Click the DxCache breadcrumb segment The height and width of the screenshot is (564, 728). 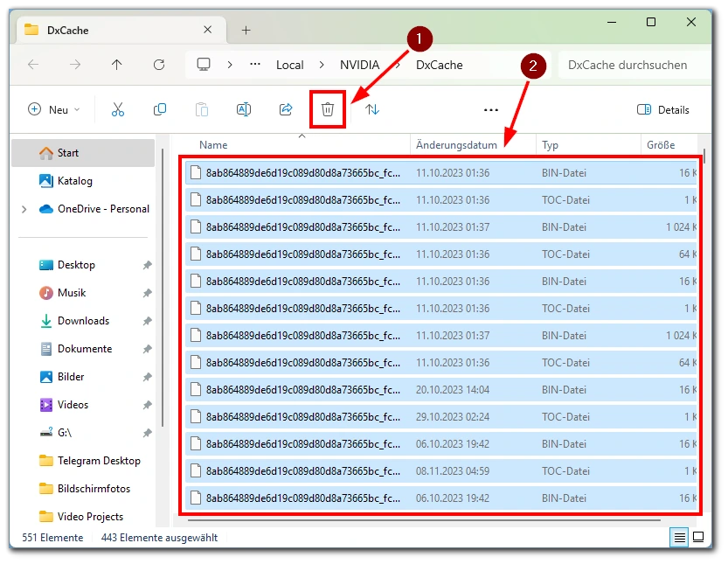tap(440, 65)
